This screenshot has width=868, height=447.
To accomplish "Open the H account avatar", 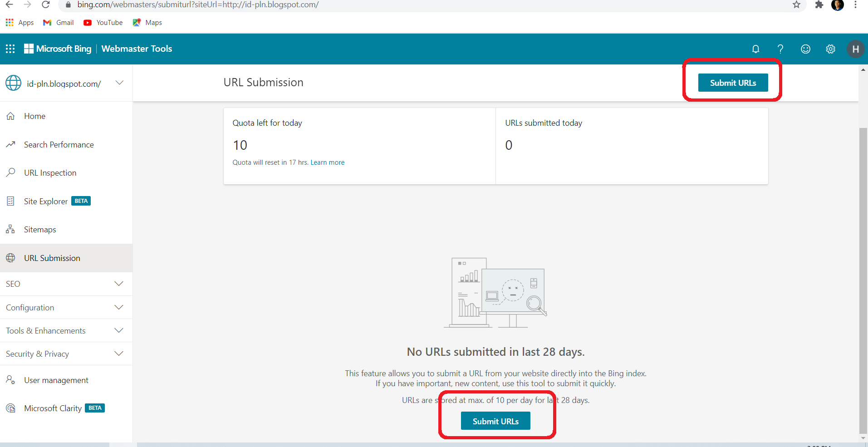I will [855, 49].
